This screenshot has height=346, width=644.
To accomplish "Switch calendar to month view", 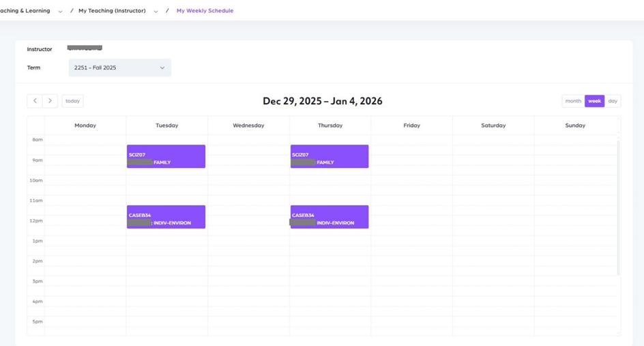I will click(x=573, y=101).
